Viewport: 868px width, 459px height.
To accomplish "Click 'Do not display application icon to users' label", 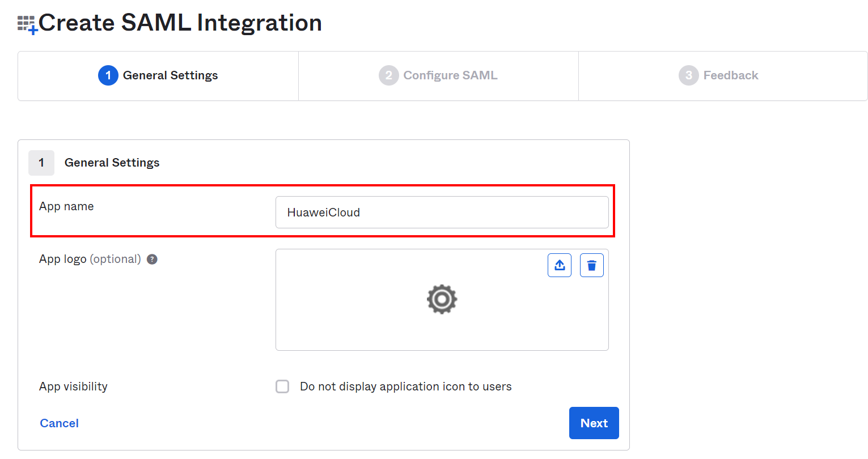I will (405, 386).
